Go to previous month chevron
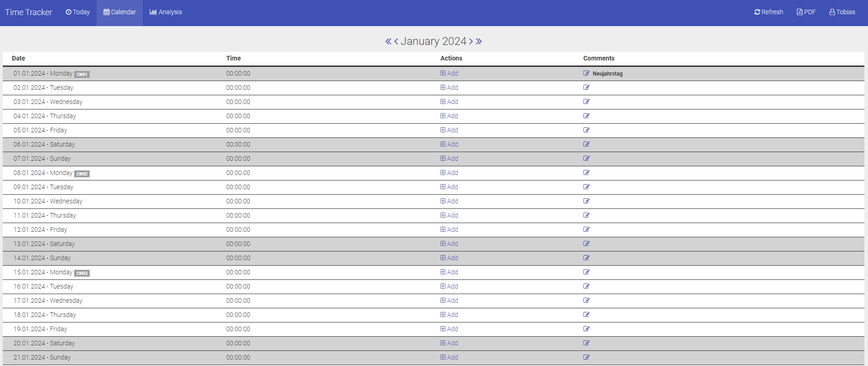The height and width of the screenshot is (366, 868). 396,41
